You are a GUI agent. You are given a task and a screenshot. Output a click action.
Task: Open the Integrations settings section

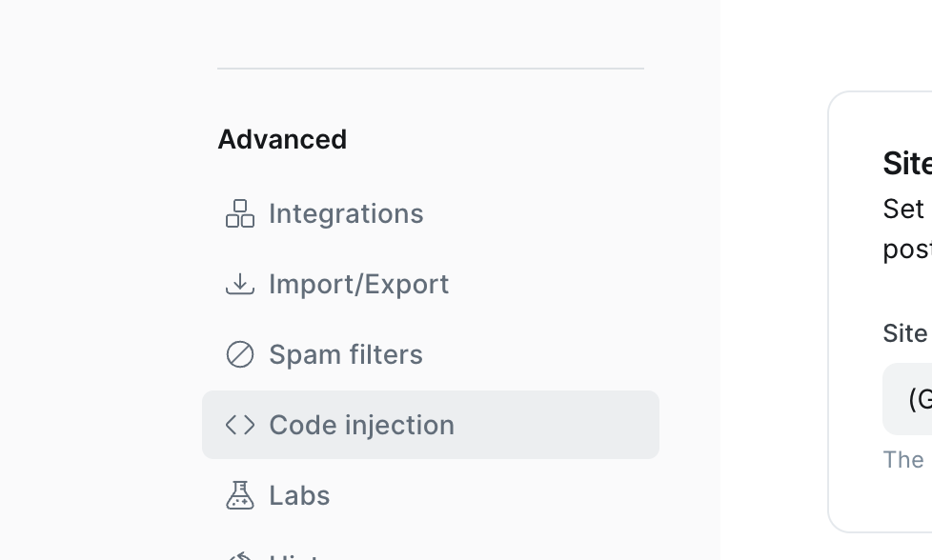click(346, 213)
